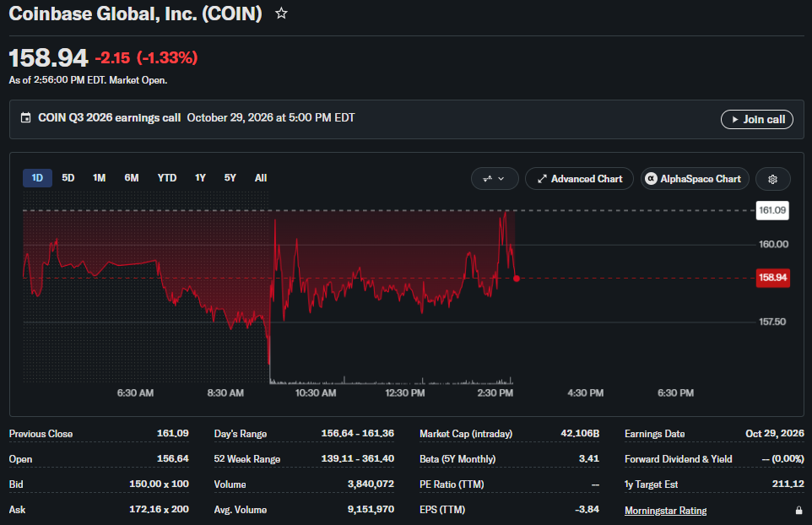Click Avg. Volume value 9,151,970
This screenshot has height=525, width=812.
click(371, 510)
